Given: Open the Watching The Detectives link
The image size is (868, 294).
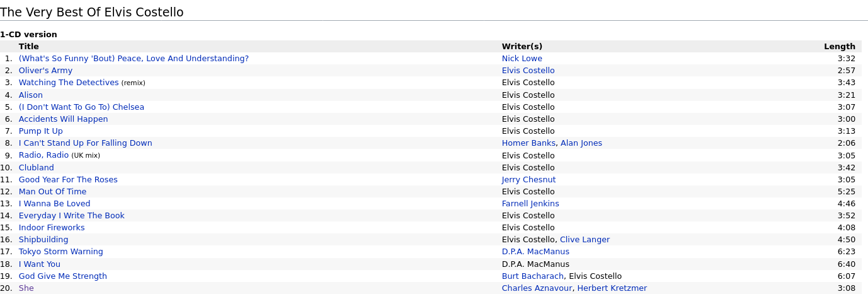Looking at the screenshot, I should [x=69, y=83].
